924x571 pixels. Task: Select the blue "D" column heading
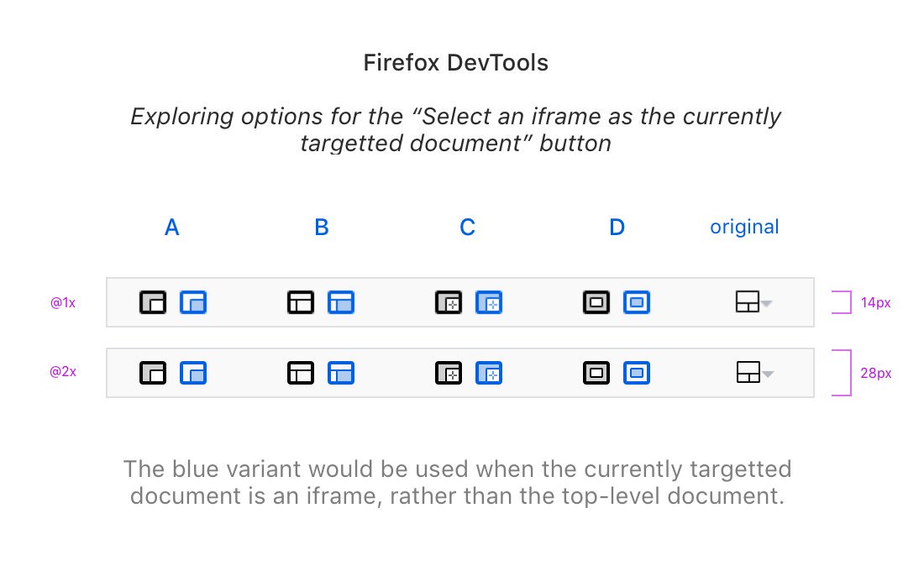click(617, 228)
